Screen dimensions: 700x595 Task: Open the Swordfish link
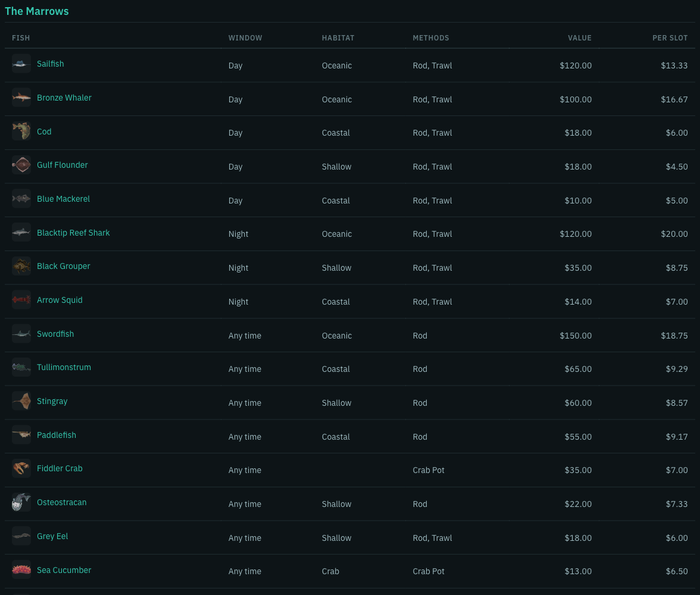(55, 334)
